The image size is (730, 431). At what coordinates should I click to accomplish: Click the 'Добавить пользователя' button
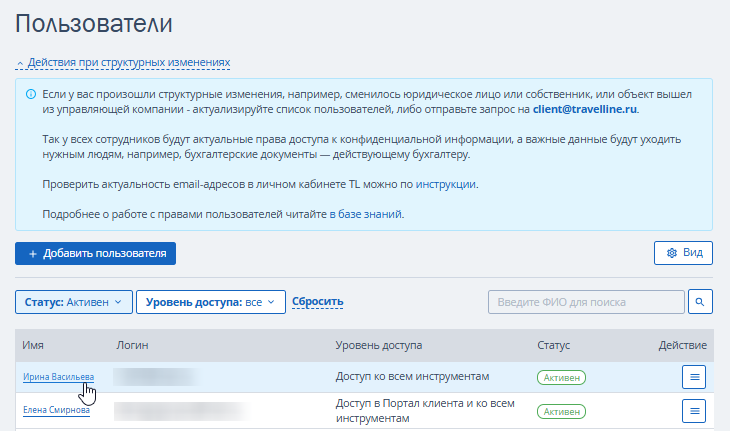coord(95,253)
